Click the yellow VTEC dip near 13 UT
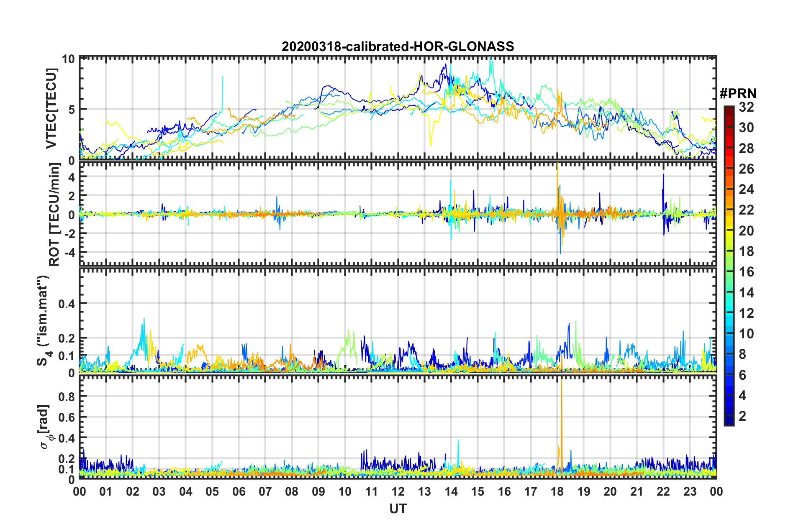The height and width of the screenshot is (532, 796). 431,133
